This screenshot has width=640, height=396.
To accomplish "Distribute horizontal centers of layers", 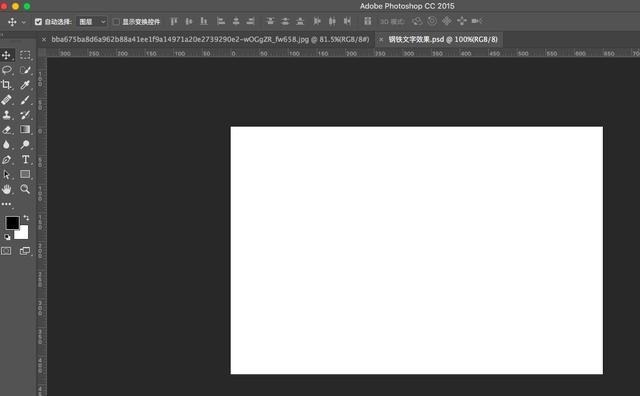I will point(332,21).
